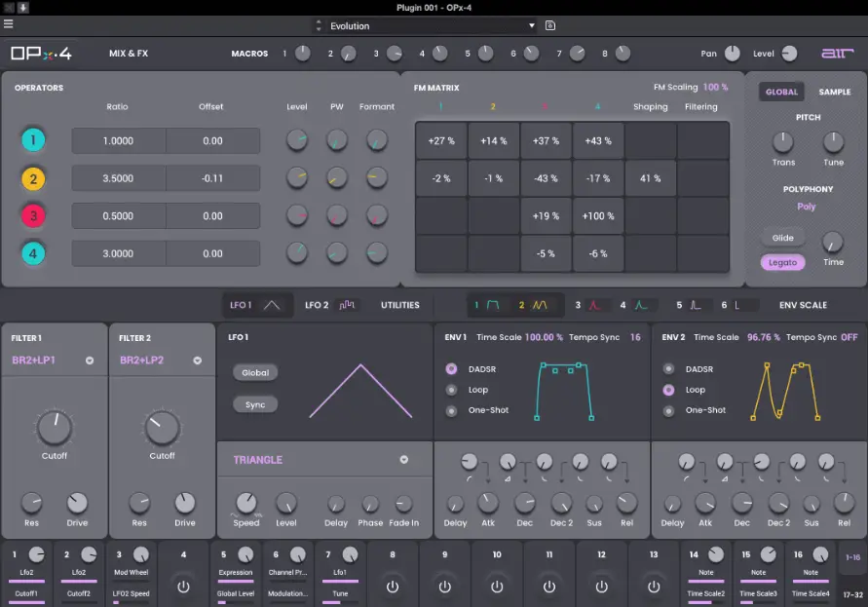Enable Legato mode

782,262
